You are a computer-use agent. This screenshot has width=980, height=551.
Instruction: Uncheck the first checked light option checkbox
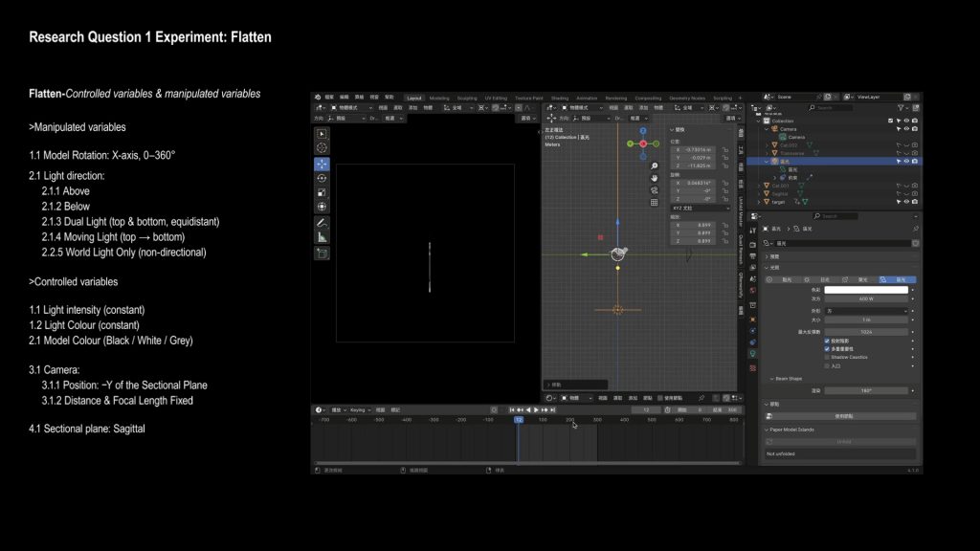point(827,341)
